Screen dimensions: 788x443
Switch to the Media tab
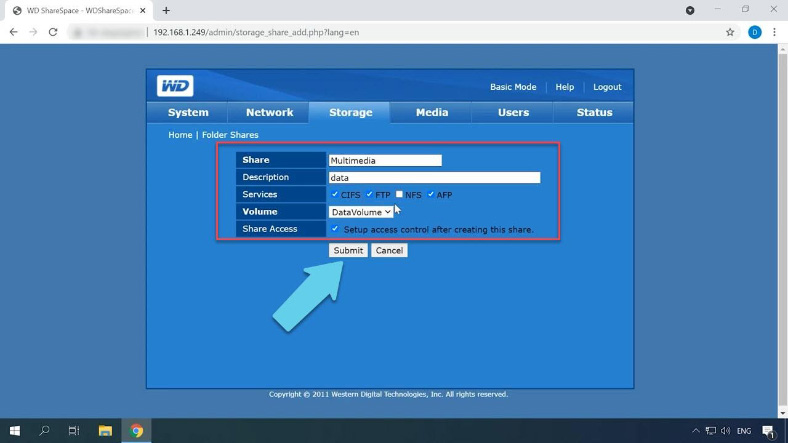pos(432,113)
